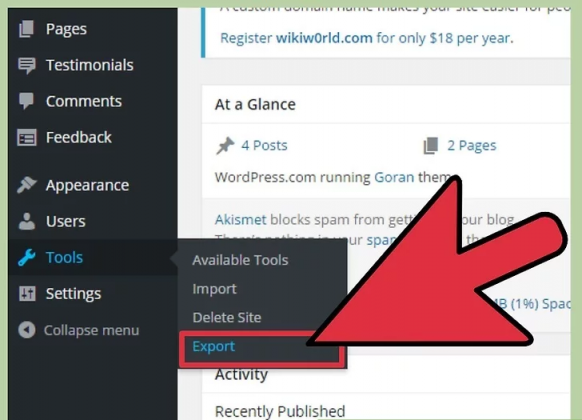Open Available Tools submenu entry
The width and height of the screenshot is (582, 420).
pyautogui.click(x=240, y=260)
